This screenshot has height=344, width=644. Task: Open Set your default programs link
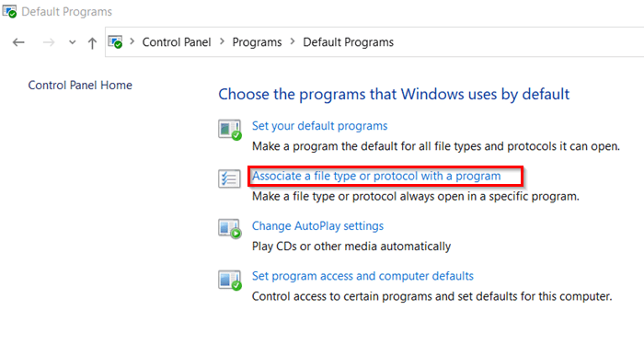[x=319, y=126]
